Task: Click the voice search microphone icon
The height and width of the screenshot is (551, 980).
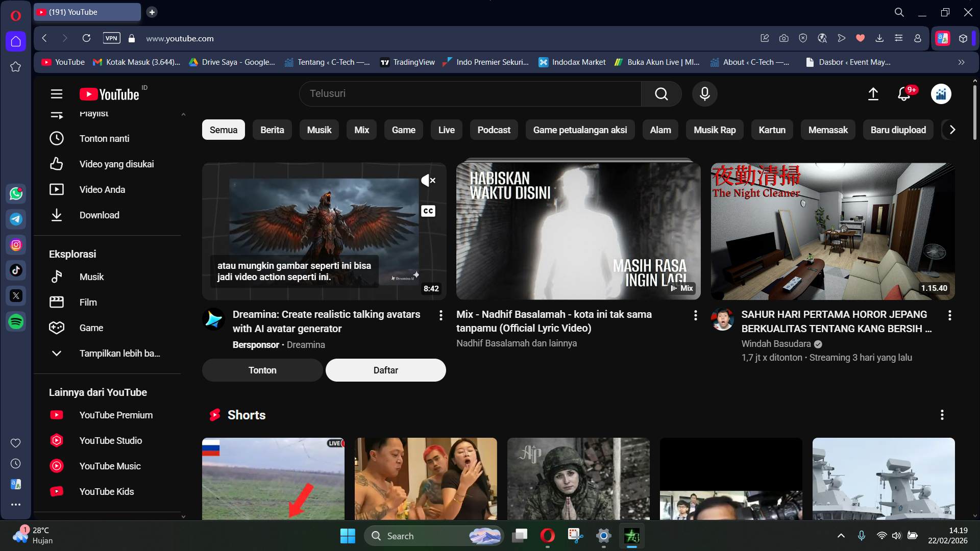Action: coord(704,94)
